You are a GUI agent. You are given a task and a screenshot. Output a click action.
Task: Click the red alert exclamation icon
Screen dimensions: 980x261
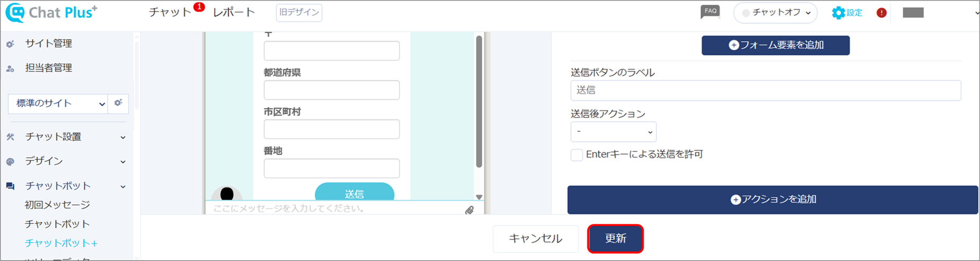[x=881, y=13]
